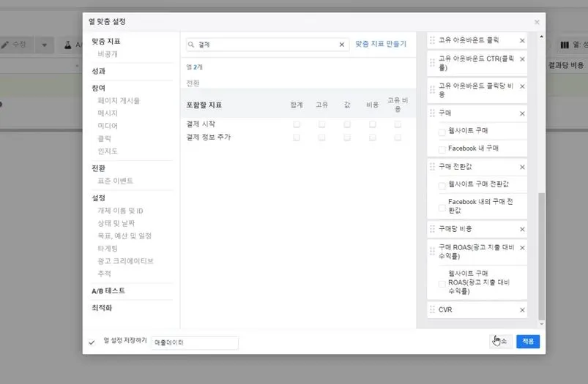Remove the 구매당 비용 column
This screenshot has height=384, width=588.
point(522,229)
